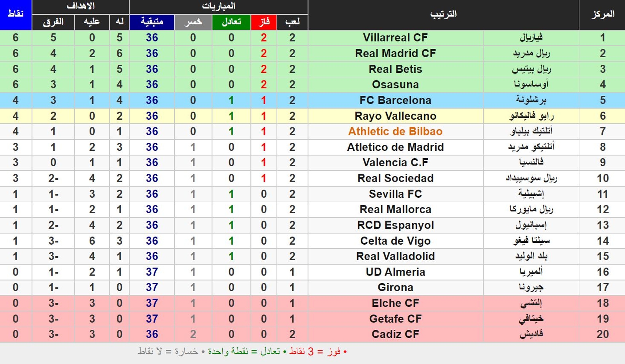Click the green تعادل draws column header
The image size is (625, 364).
[x=231, y=22]
